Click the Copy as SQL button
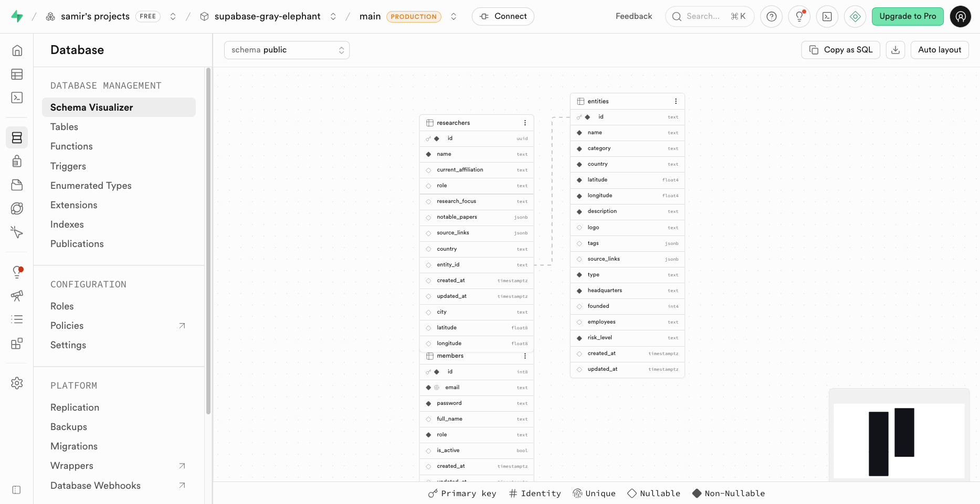 [840, 50]
